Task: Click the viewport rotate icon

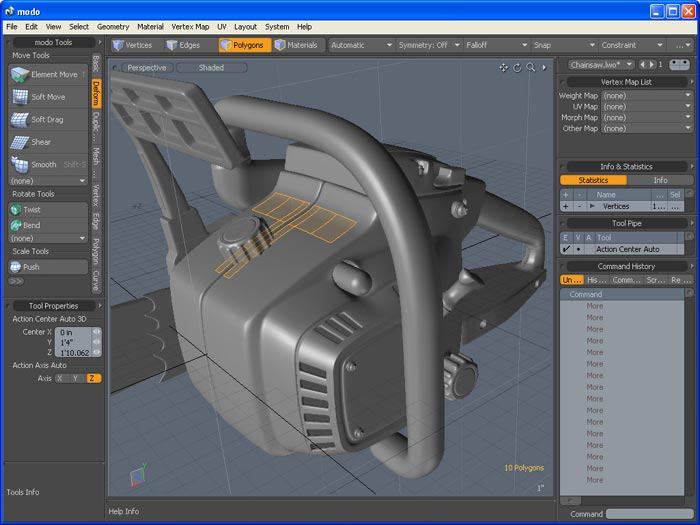Action: click(x=517, y=68)
